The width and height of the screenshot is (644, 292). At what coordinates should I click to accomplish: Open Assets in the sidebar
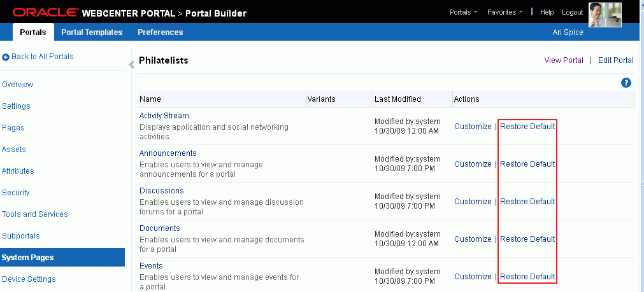[14, 149]
